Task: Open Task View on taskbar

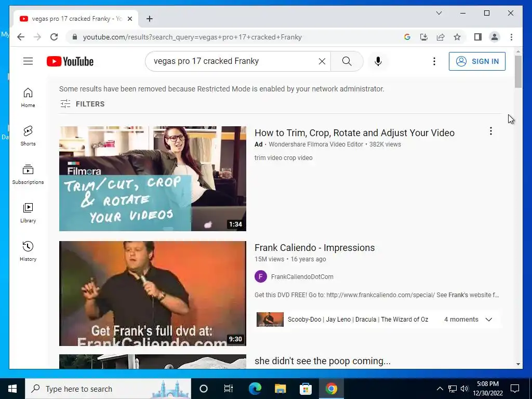Action: 229,389
